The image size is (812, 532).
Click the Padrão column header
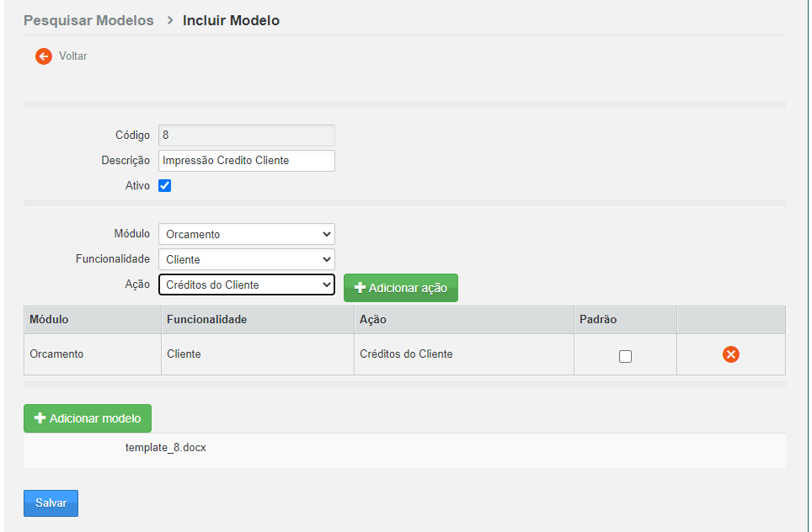click(598, 320)
